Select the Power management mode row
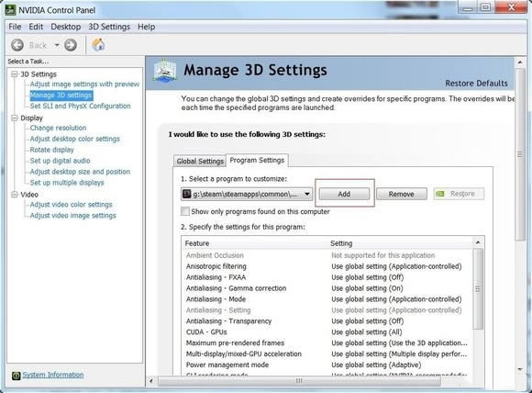The width and height of the screenshot is (532, 393). [x=327, y=365]
